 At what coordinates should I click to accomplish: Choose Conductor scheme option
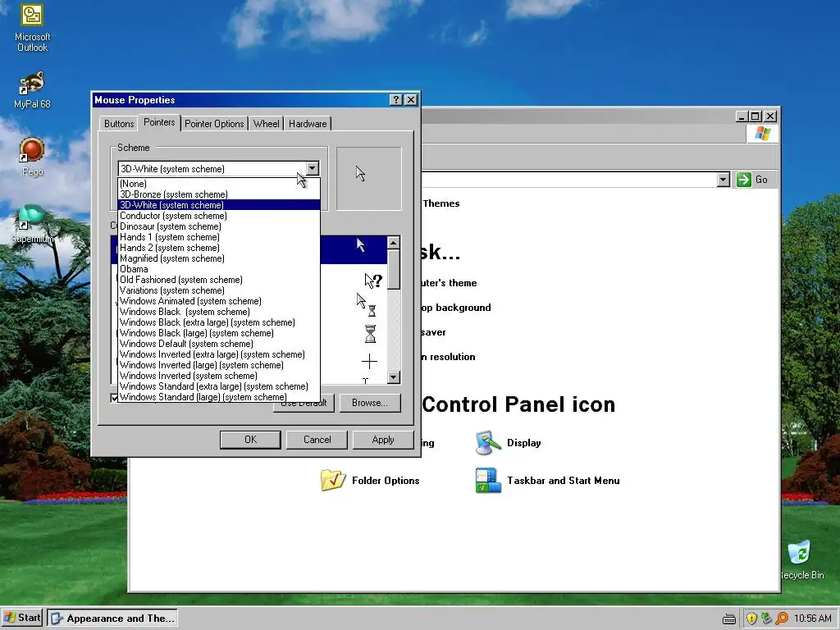(218, 216)
